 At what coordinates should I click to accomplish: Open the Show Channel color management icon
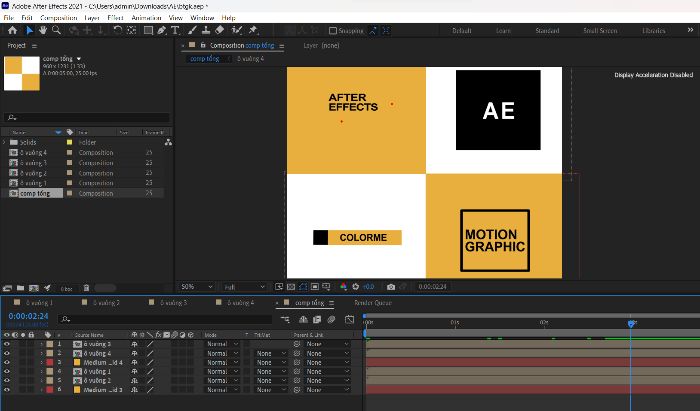(x=343, y=287)
